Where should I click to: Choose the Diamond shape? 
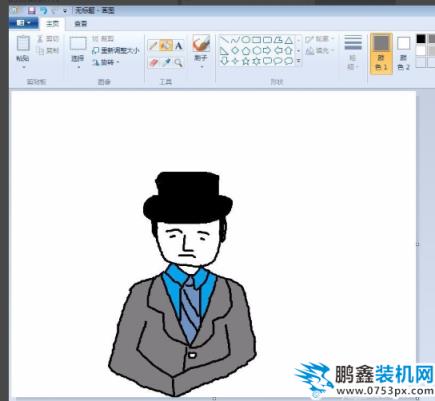(235, 51)
